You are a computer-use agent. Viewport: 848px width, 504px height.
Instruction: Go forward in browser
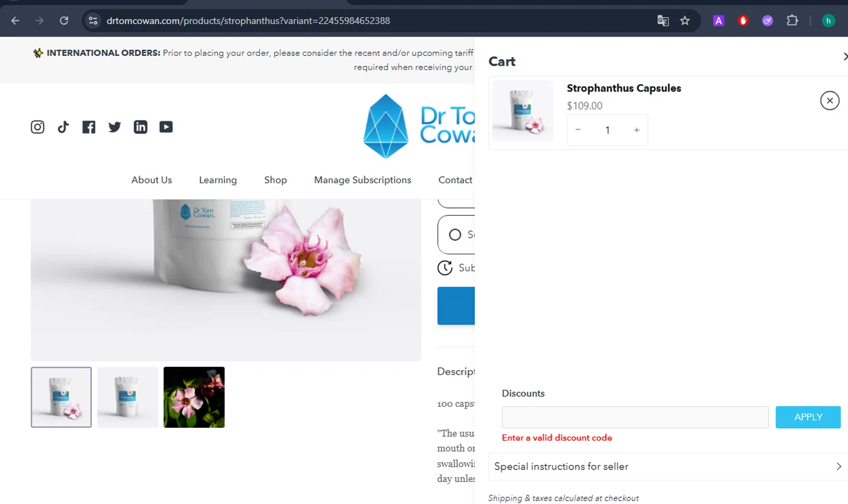tap(40, 21)
